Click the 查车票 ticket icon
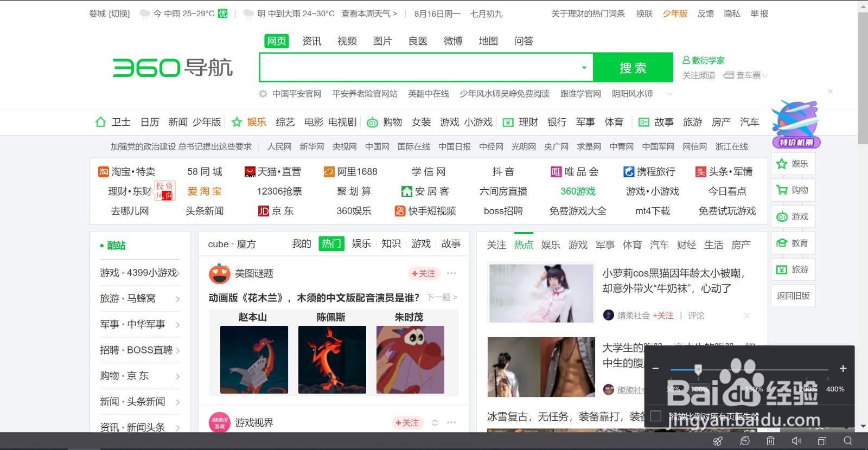 (x=729, y=75)
